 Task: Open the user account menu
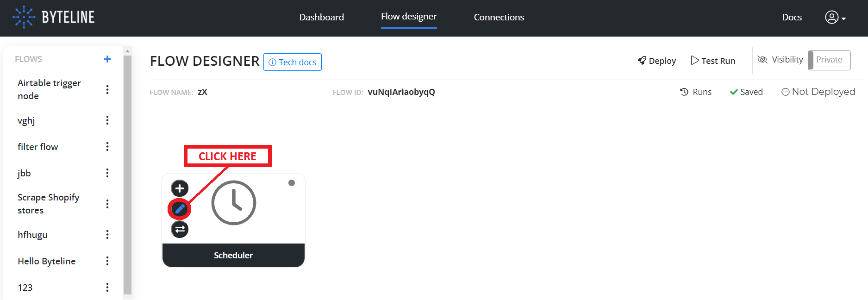click(835, 18)
